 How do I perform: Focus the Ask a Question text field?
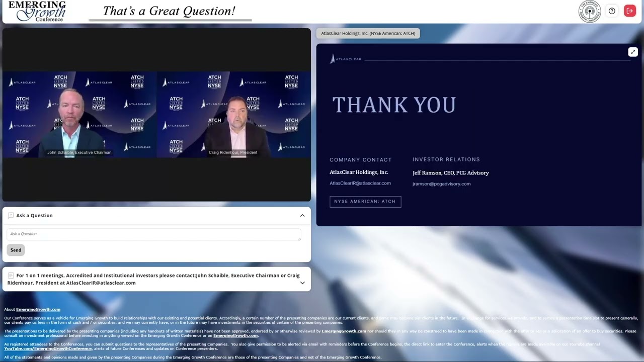coord(154,234)
